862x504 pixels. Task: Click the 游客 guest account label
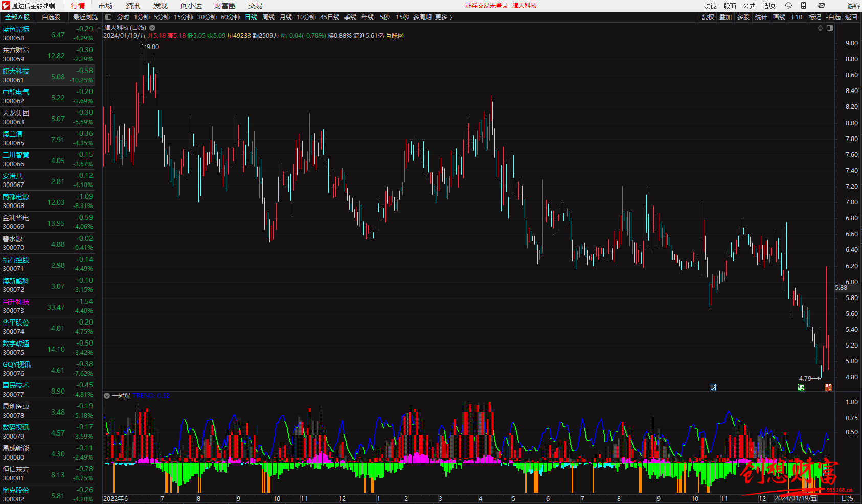point(853,6)
